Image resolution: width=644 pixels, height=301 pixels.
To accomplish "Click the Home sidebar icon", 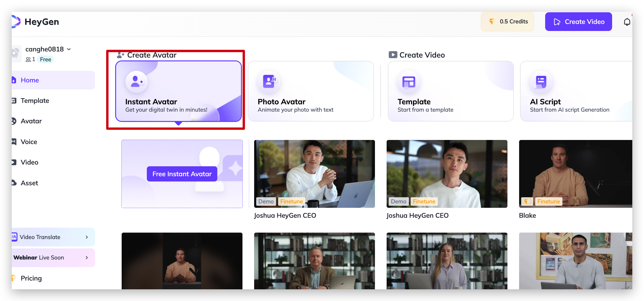I will coord(14,80).
